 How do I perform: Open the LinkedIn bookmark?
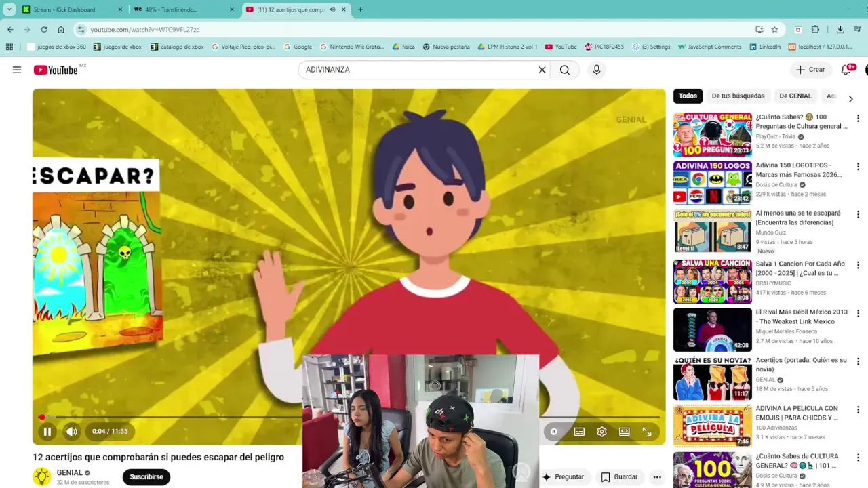765,47
